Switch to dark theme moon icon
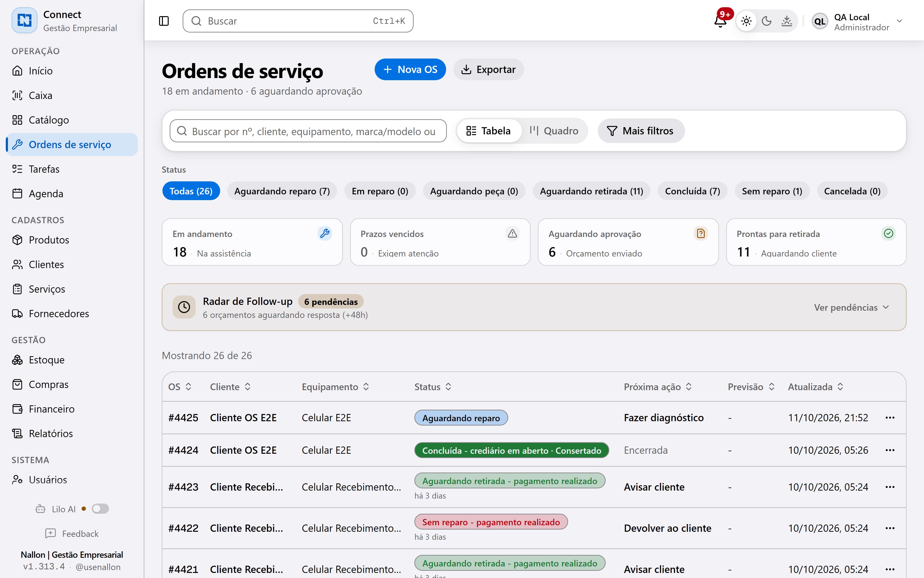 (x=767, y=21)
